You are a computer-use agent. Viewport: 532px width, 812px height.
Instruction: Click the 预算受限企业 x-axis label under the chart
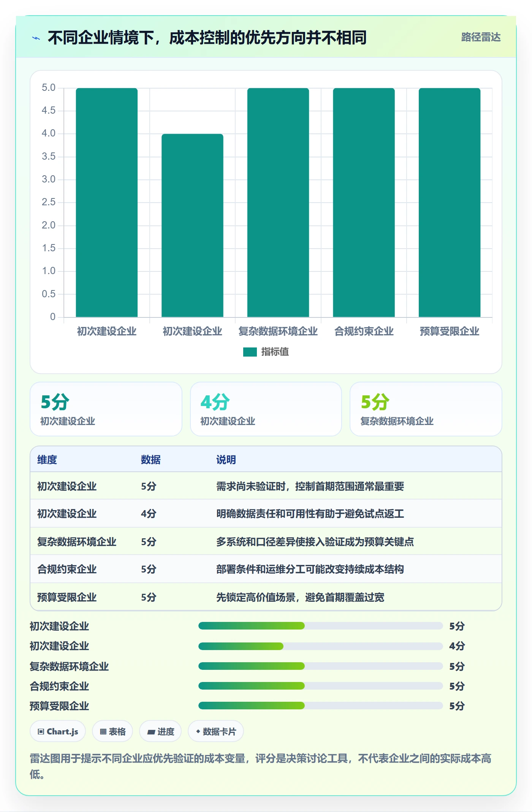[450, 331]
